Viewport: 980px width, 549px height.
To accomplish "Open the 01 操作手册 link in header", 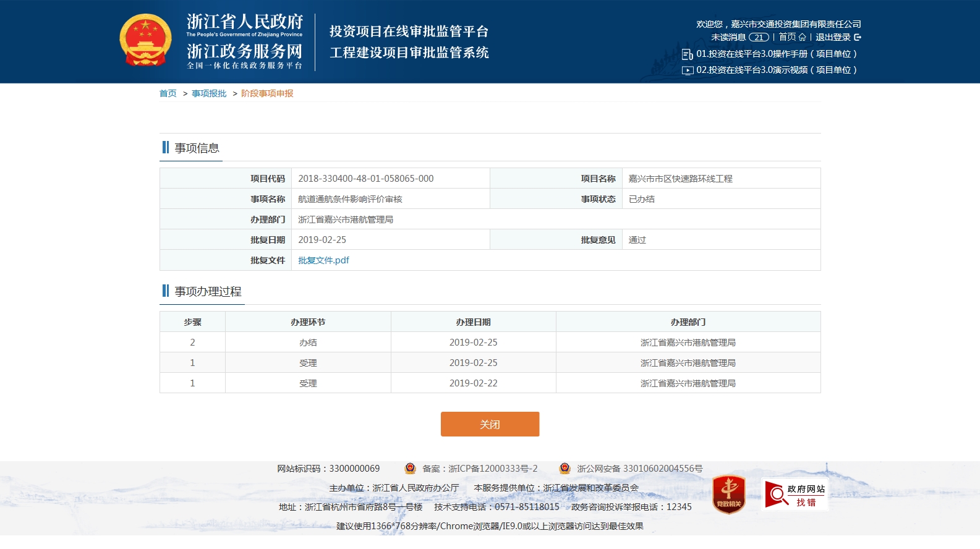I will click(776, 54).
